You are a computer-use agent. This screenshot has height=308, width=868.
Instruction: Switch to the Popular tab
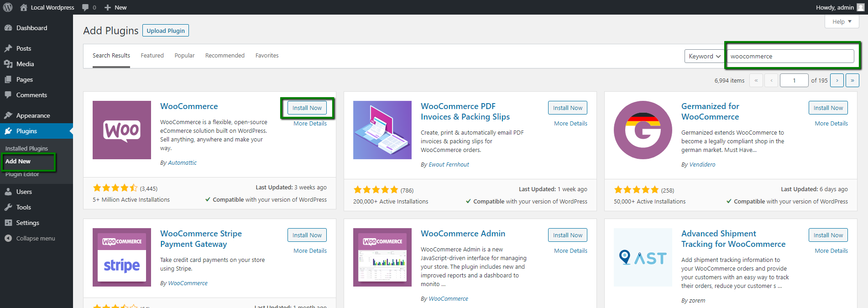click(184, 56)
